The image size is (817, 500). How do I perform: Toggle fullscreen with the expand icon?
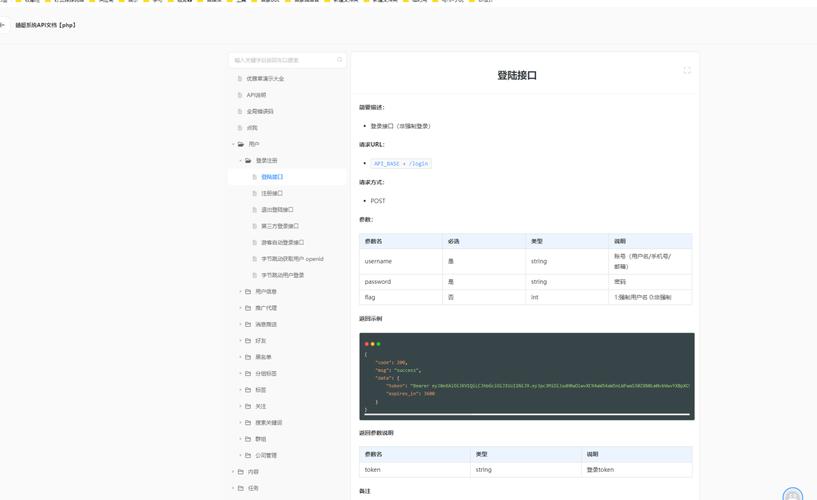(x=687, y=71)
